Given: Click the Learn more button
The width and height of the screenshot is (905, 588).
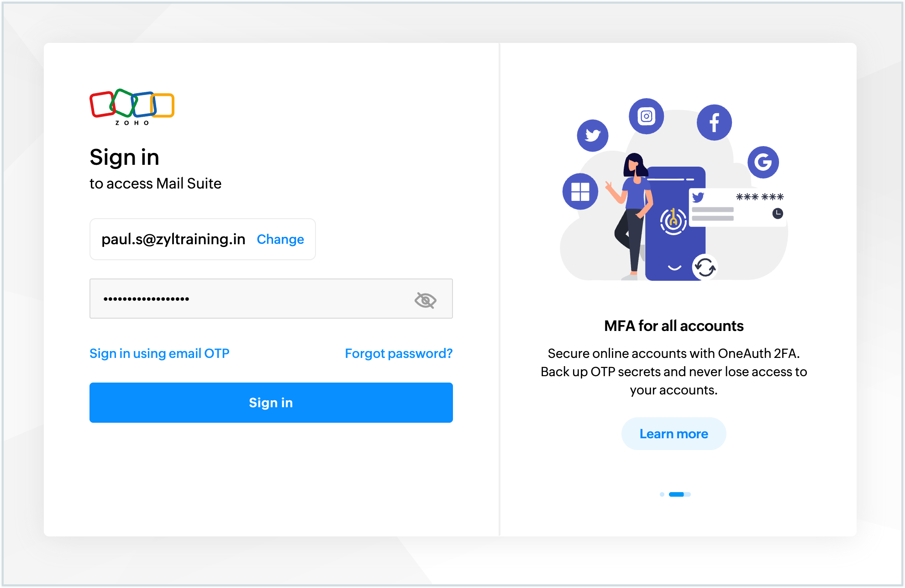Looking at the screenshot, I should point(673,434).
